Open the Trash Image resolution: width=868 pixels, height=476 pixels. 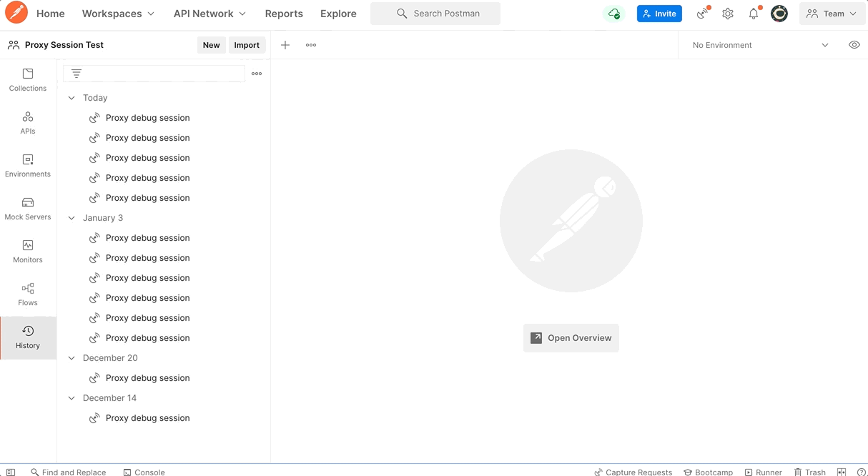[809, 472]
